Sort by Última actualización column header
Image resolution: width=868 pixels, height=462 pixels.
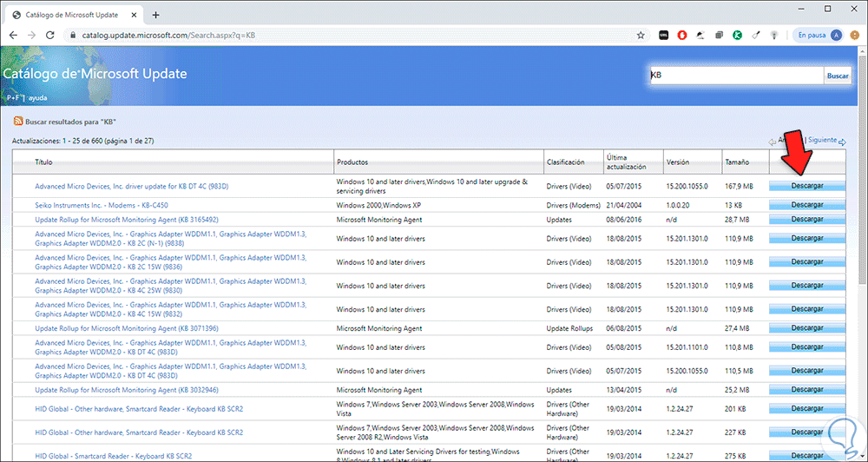tap(626, 162)
